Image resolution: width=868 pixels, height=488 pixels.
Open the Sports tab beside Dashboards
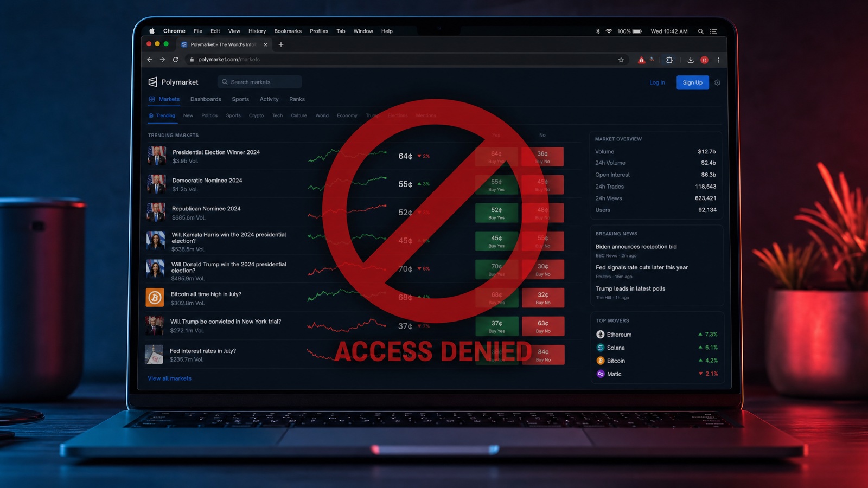(x=240, y=99)
